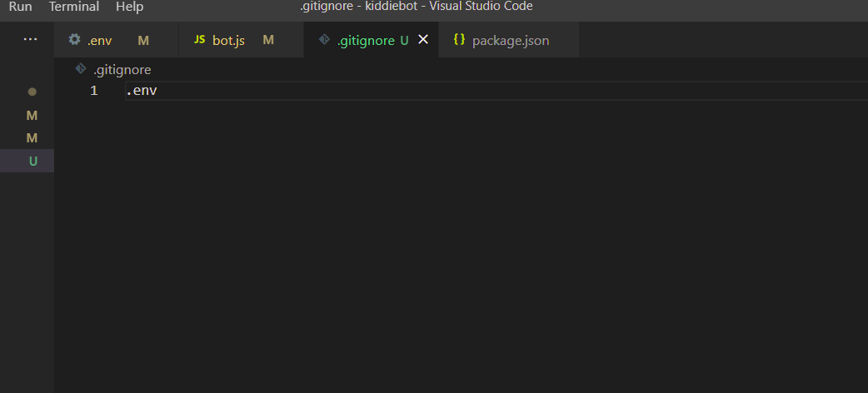The height and width of the screenshot is (393, 868).
Task: Click the braces icon on package.json tab
Action: [x=459, y=39]
